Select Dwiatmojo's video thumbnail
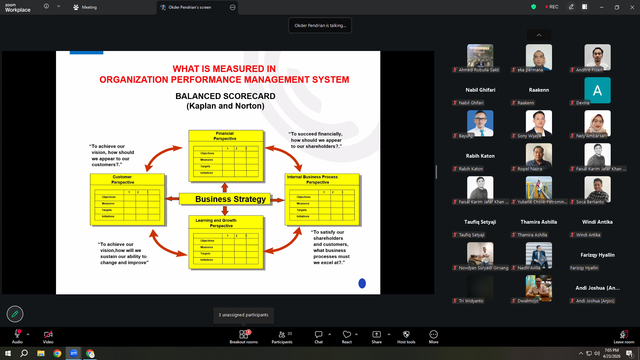This screenshot has width=640, height=360. click(539, 289)
